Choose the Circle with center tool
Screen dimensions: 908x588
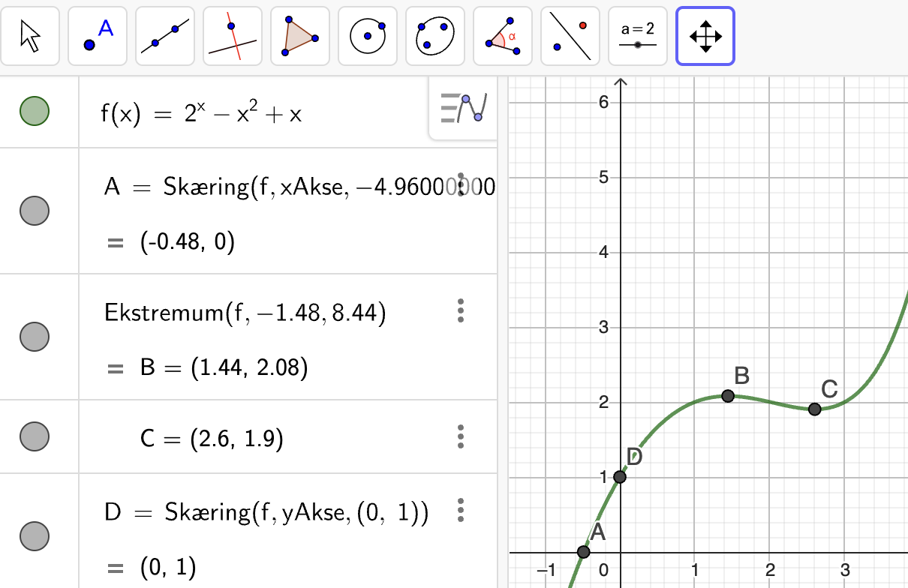pyautogui.click(x=368, y=36)
